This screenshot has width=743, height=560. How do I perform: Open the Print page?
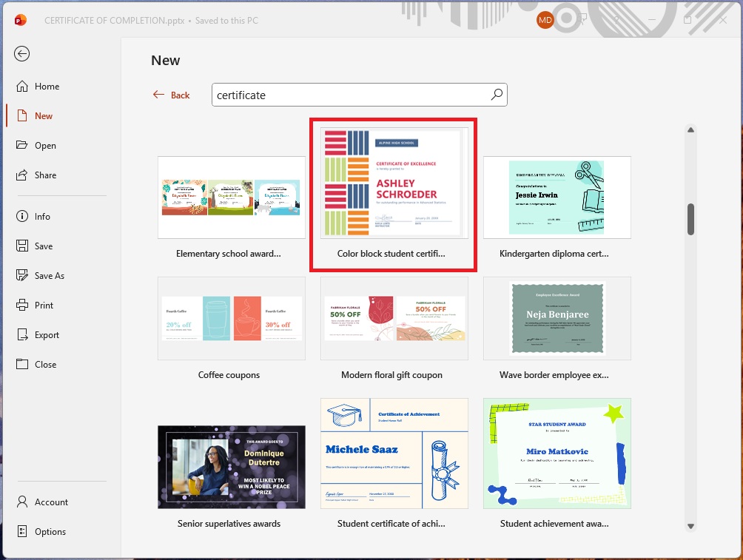(44, 306)
